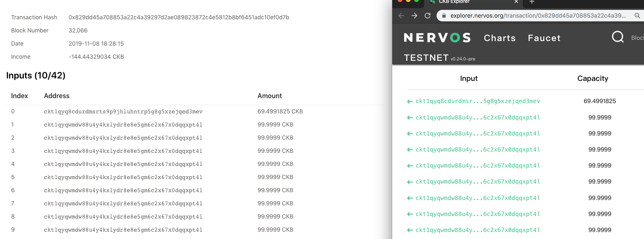Click the income value -144.44329034 CKB
Viewport: 644px width, 239px height.
pos(96,57)
